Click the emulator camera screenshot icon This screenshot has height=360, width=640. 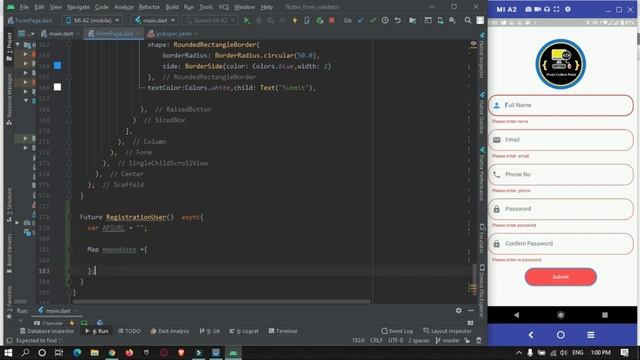click(528, 9)
